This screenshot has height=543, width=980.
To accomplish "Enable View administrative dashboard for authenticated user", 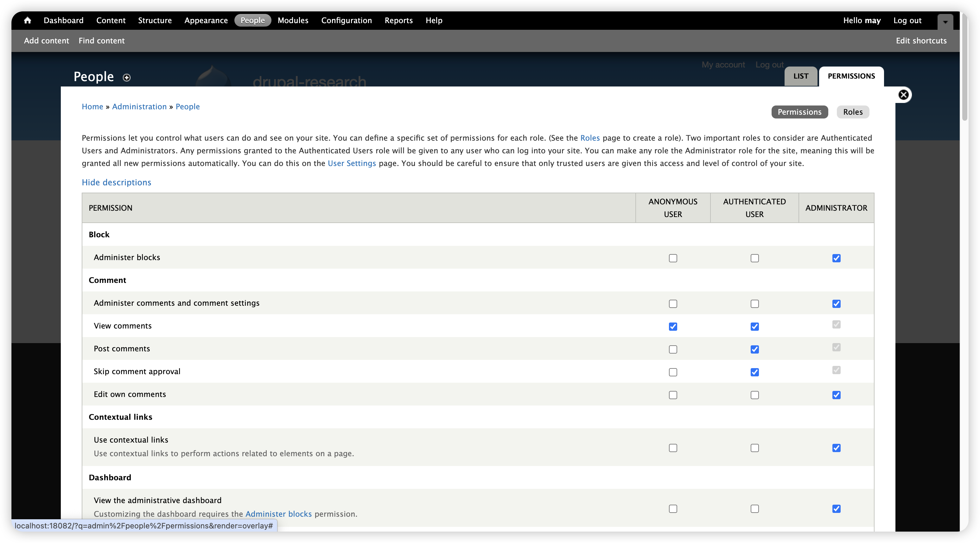I will click(754, 509).
